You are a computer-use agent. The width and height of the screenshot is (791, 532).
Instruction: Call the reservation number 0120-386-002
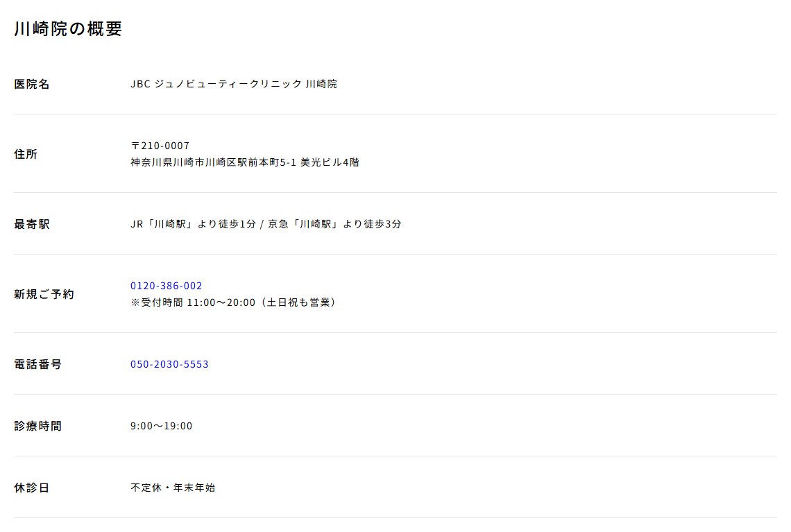166,286
